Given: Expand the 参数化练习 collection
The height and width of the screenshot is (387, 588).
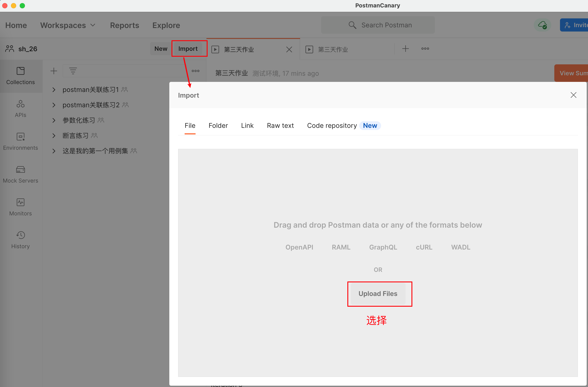Looking at the screenshot, I should 54,120.
